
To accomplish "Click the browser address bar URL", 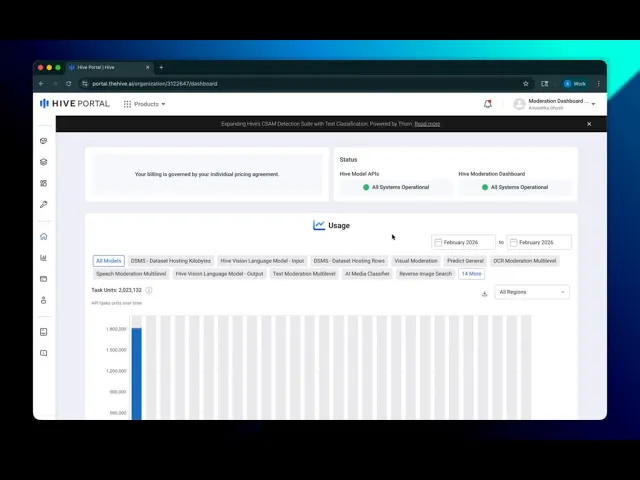I will [x=155, y=84].
